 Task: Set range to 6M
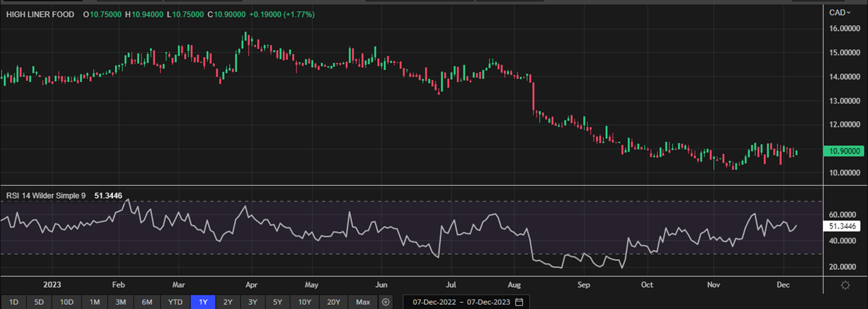coord(146,302)
